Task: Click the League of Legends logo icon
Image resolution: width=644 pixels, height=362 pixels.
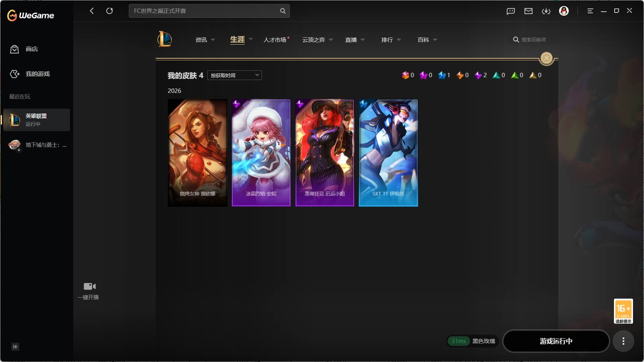Action: coord(165,39)
